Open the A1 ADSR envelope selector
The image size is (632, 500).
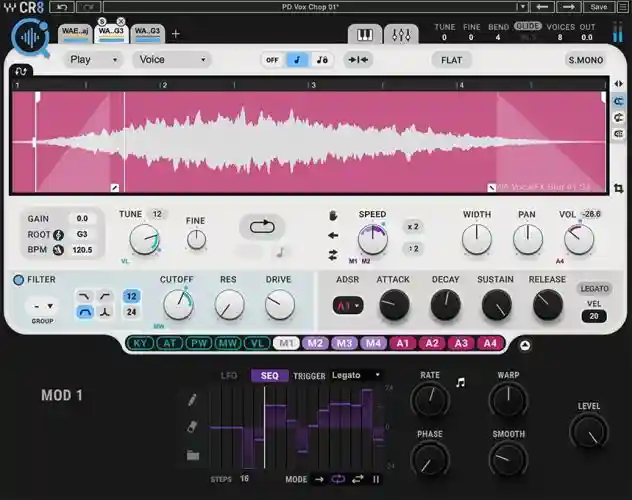348,305
